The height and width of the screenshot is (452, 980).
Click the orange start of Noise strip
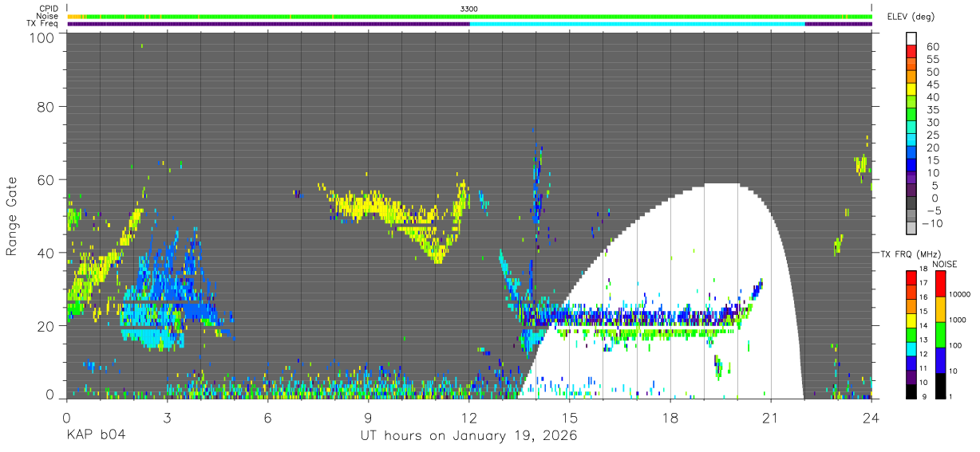75,16
